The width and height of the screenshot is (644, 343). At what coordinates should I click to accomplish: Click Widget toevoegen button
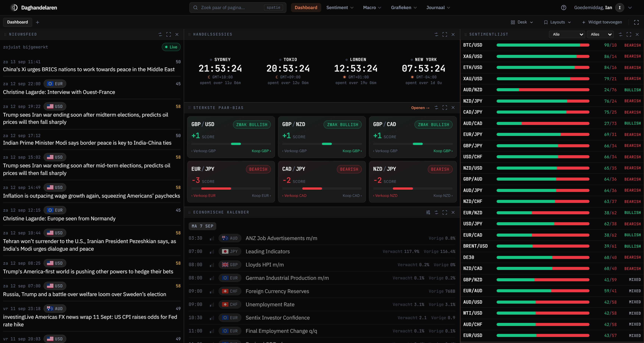602,22
